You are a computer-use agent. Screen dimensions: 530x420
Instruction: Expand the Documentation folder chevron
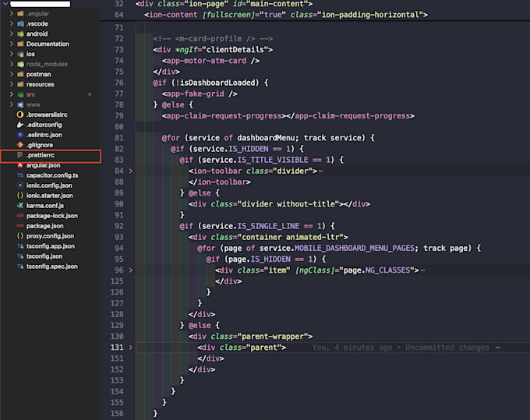point(12,44)
